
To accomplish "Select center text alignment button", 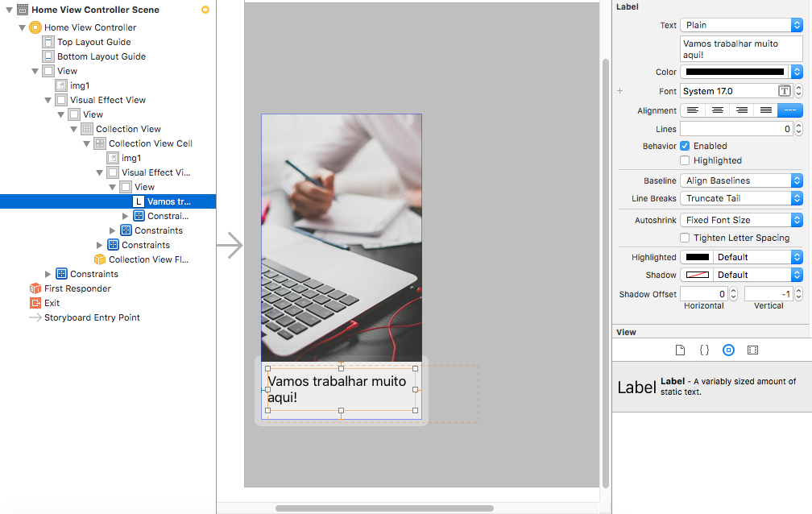I will click(x=717, y=110).
